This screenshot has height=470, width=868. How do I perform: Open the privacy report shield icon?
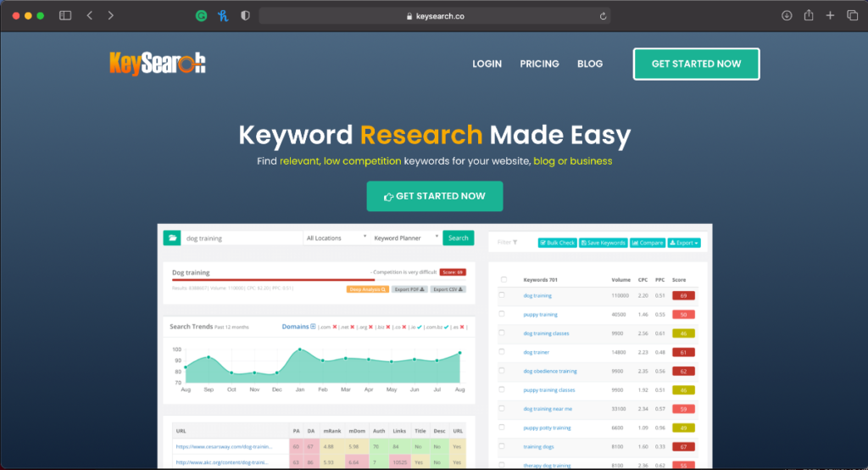click(245, 16)
